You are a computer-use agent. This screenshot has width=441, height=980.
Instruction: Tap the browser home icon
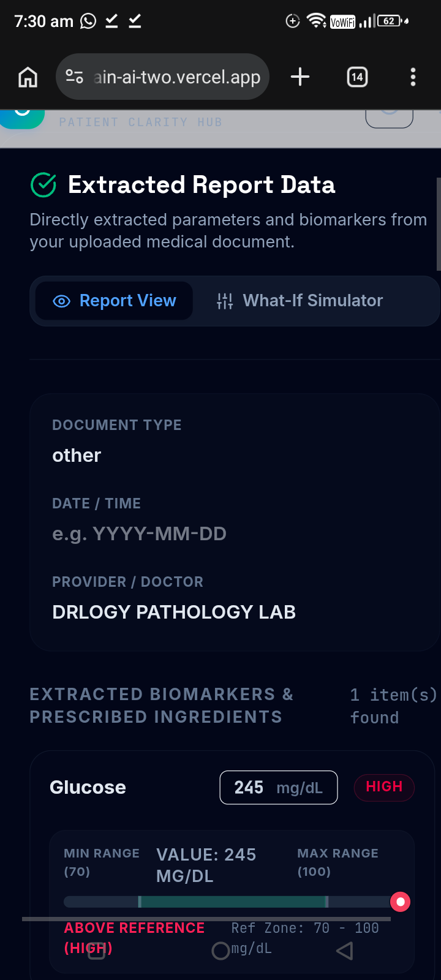pyautogui.click(x=28, y=77)
